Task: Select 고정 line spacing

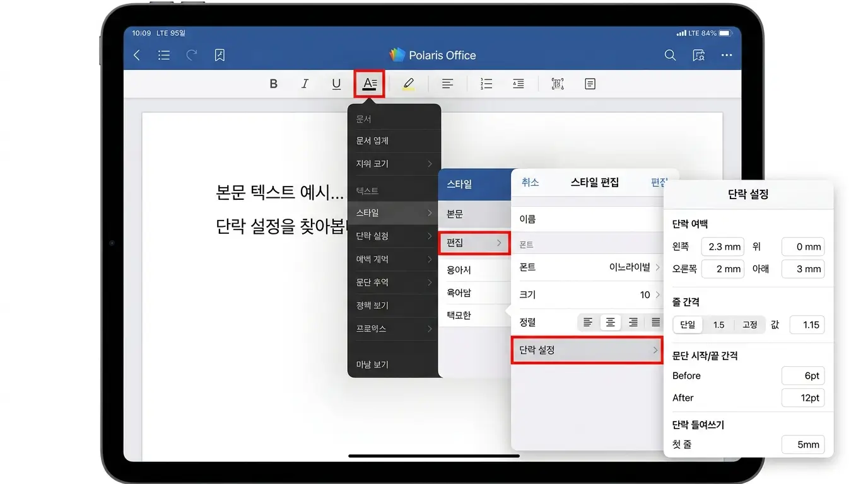Action: pos(749,325)
